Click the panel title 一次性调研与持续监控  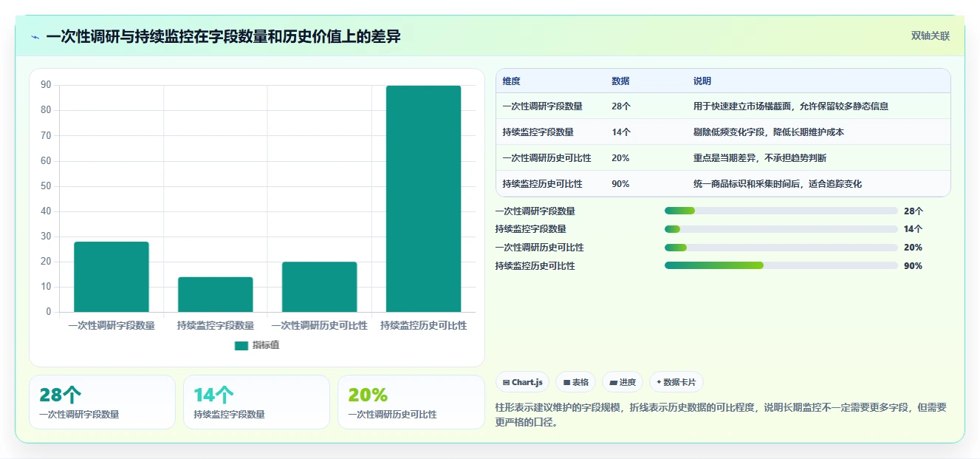pos(223,36)
